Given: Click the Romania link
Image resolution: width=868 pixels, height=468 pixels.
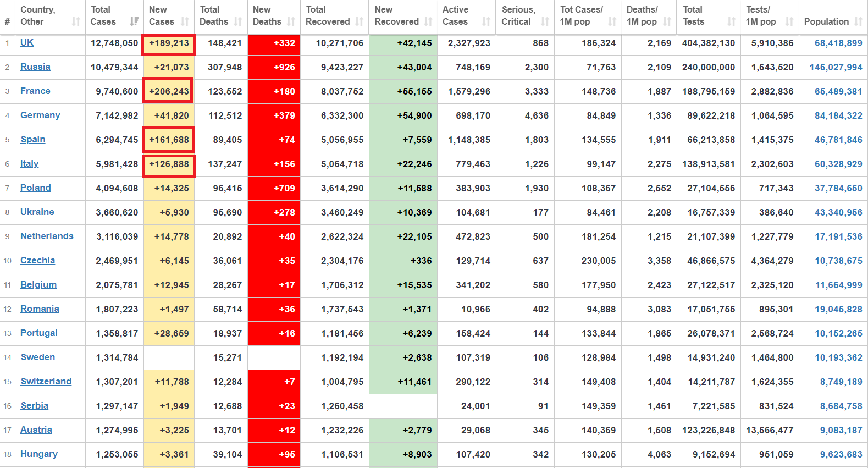Looking at the screenshot, I should coord(40,309).
